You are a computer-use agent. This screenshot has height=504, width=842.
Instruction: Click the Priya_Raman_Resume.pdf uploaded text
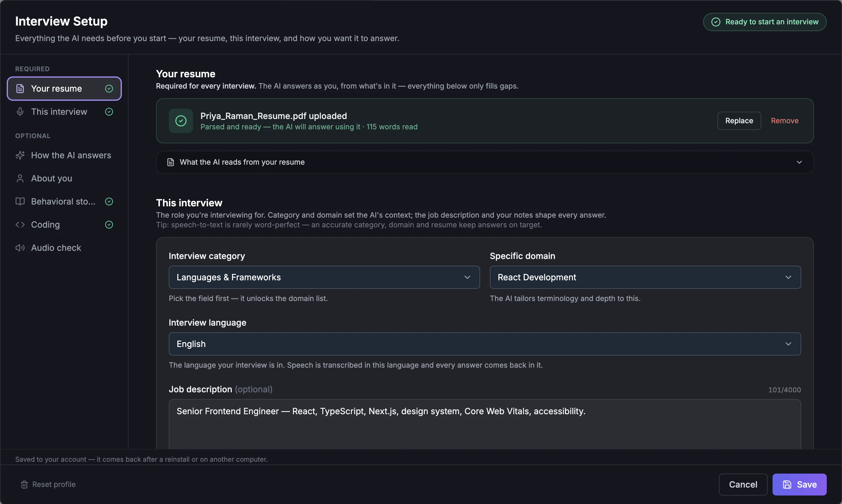click(x=273, y=116)
